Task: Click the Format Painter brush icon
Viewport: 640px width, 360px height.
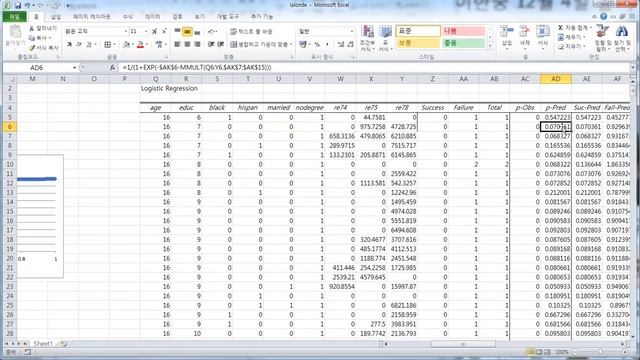Action: coord(32,48)
